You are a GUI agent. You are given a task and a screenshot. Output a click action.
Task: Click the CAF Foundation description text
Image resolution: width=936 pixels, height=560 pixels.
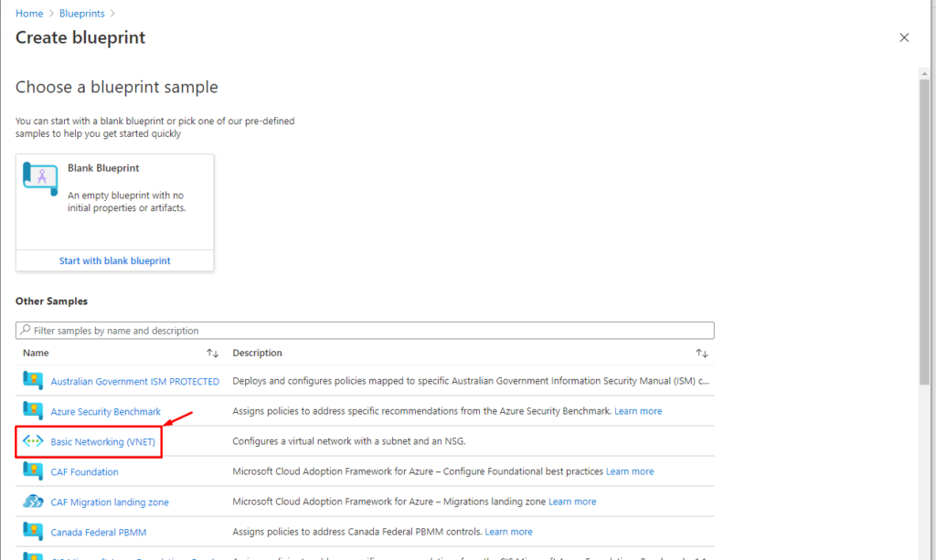(x=418, y=471)
